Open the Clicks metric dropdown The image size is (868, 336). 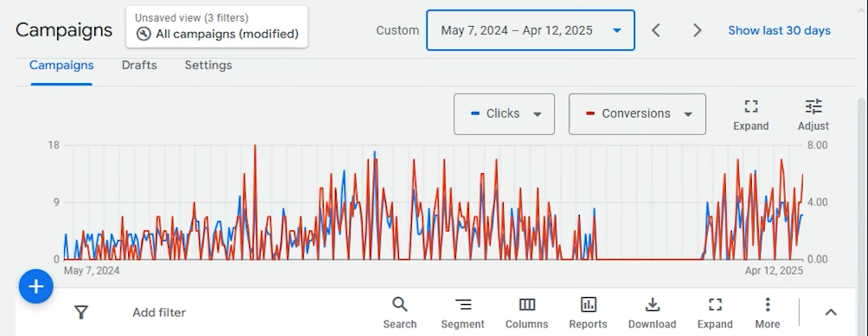click(x=504, y=114)
